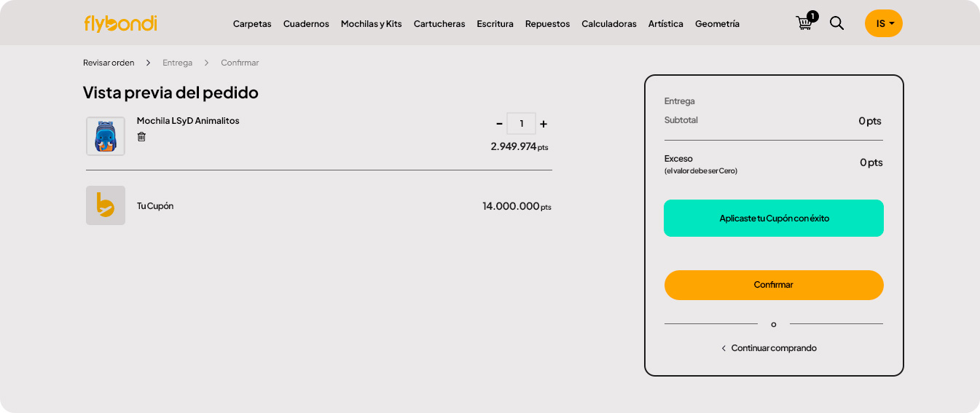Click the Aplicaste tu Cupón con éxito banner

point(773,218)
